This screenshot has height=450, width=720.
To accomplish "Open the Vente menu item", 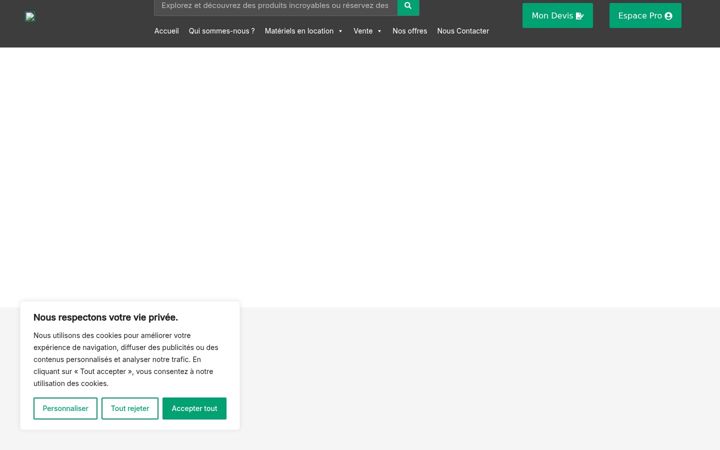I will (x=363, y=31).
